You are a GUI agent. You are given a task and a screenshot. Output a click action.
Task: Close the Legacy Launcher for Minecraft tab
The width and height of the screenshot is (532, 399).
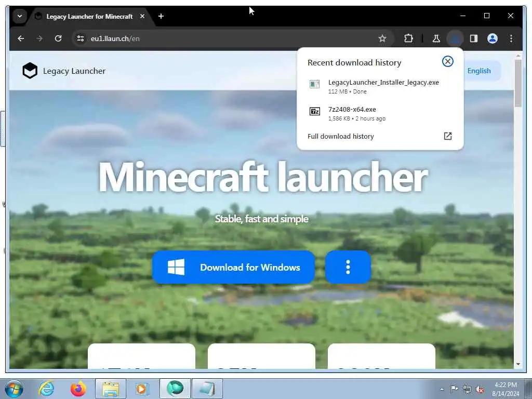(142, 16)
